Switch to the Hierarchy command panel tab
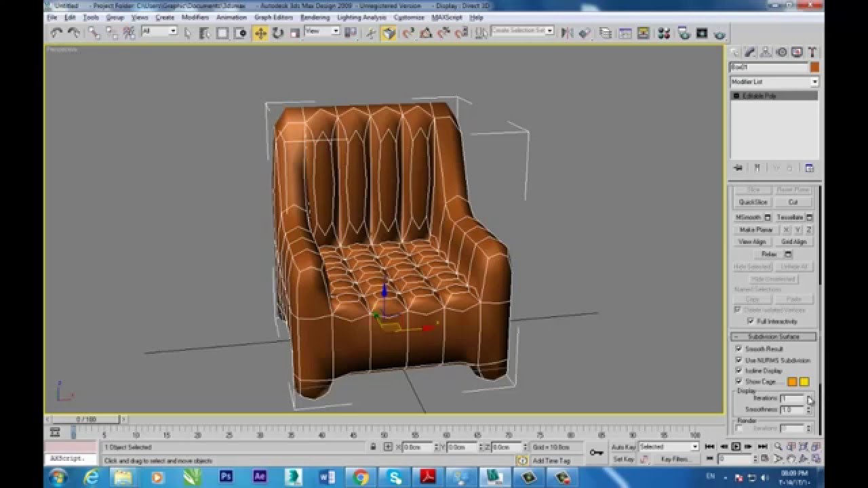The image size is (868, 488). [x=766, y=52]
